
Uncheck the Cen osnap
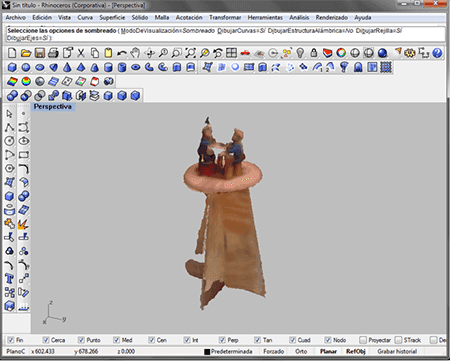pos(152,340)
